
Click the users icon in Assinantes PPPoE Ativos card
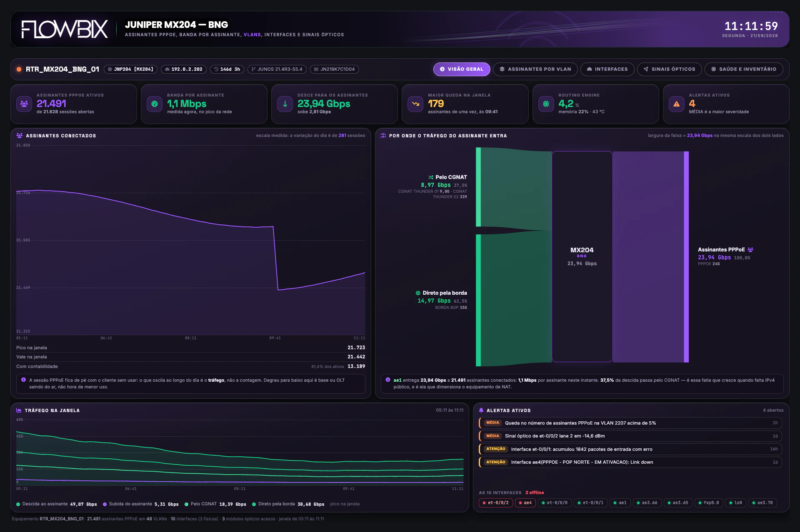[24, 104]
